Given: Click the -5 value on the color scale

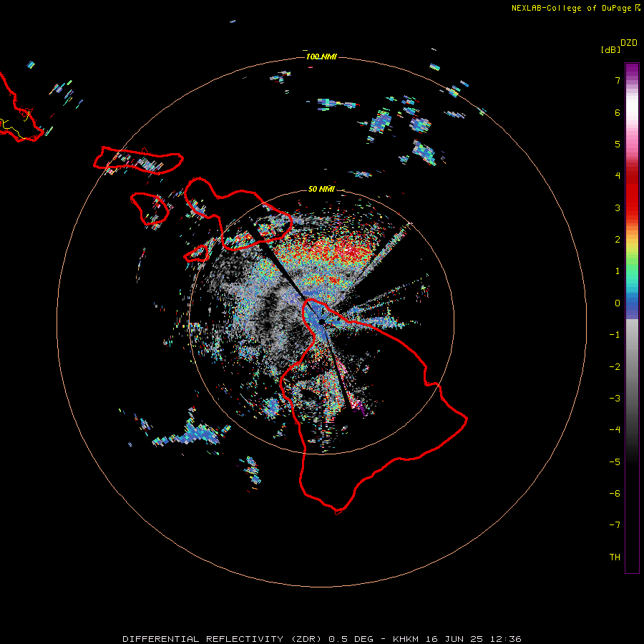Looking at the screenshot, I should pos(615,462).
